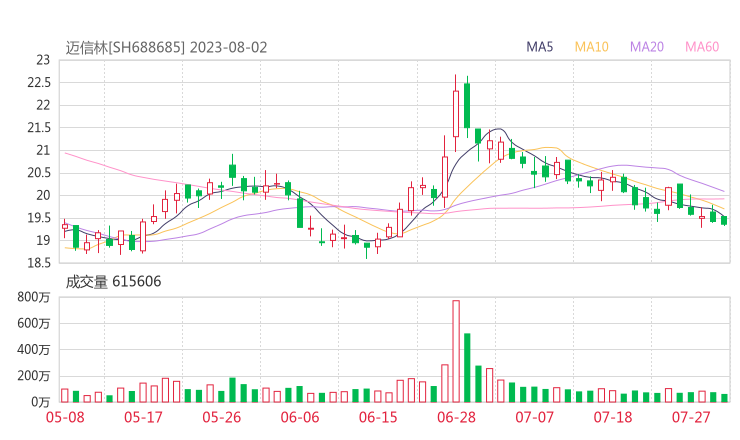Viewport: 740px width, 440px height.
Task: Click the MA20 legend label
Action: [x=647, y=47]
